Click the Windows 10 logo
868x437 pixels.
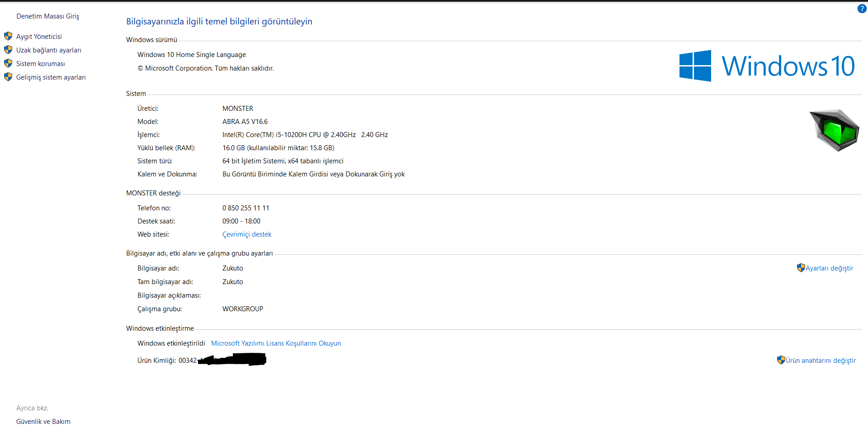click(x=767, y=66)
